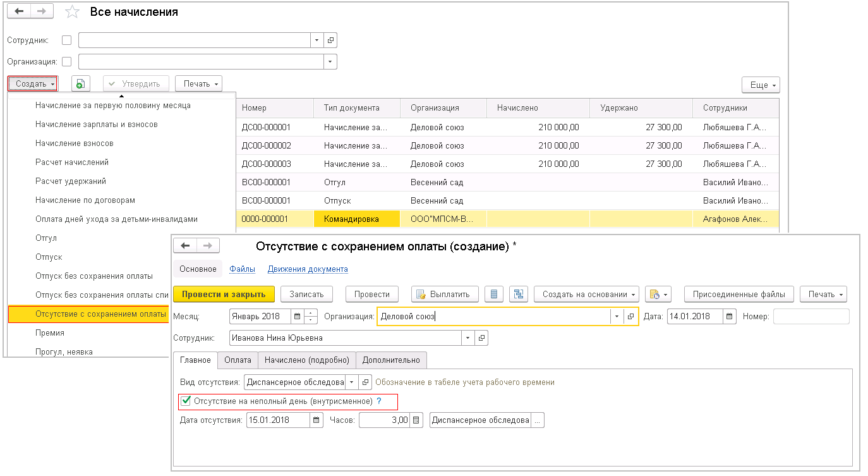Open Вид отсутствия form icon
868x476 pixels.
365,382
